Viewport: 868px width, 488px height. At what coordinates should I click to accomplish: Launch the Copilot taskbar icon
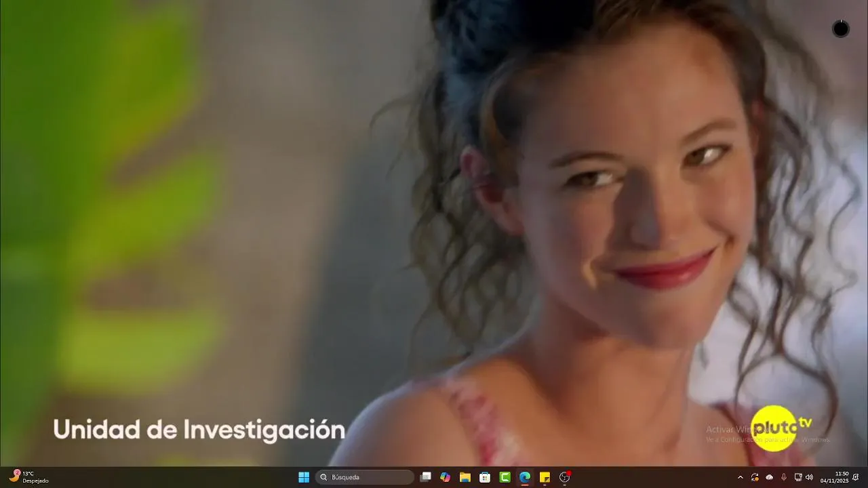pos(445,477)
